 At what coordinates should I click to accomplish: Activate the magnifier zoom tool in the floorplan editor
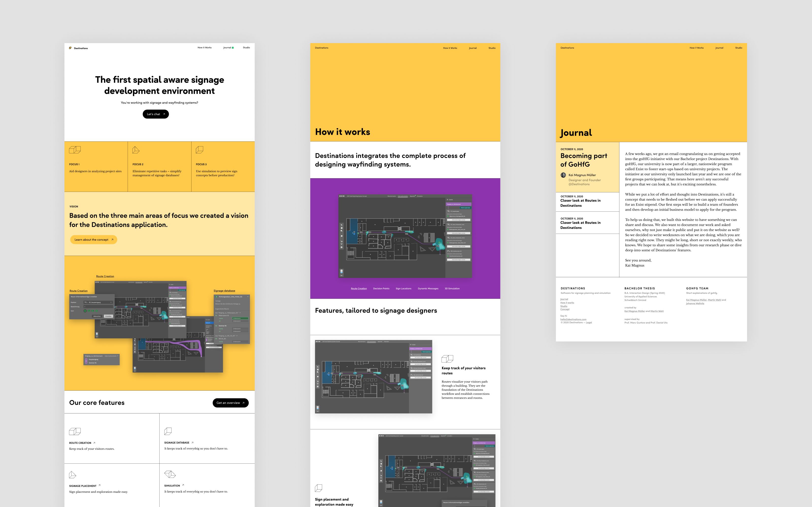(342, 231)
